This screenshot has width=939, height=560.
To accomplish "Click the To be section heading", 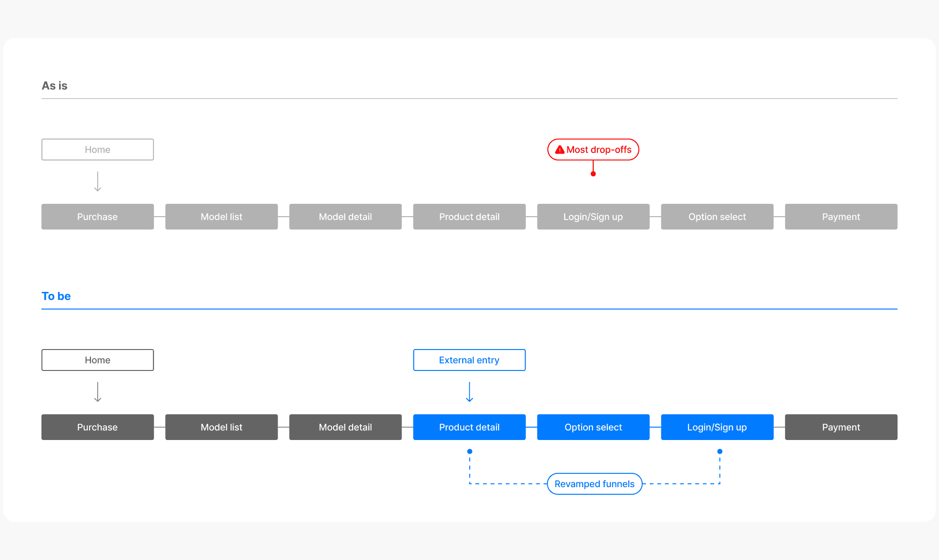I will (x=56, y=296).
